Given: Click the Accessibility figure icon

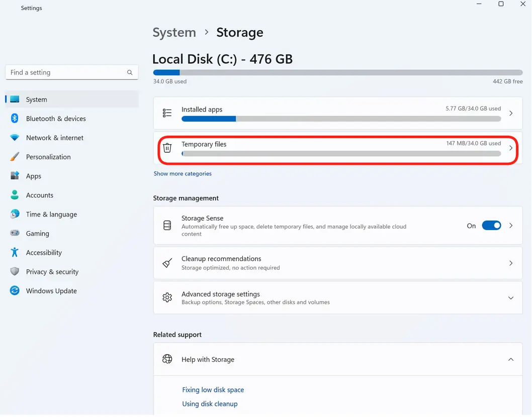Looking at the screenshot, I should pyautogui.click(x=15, y=252).
